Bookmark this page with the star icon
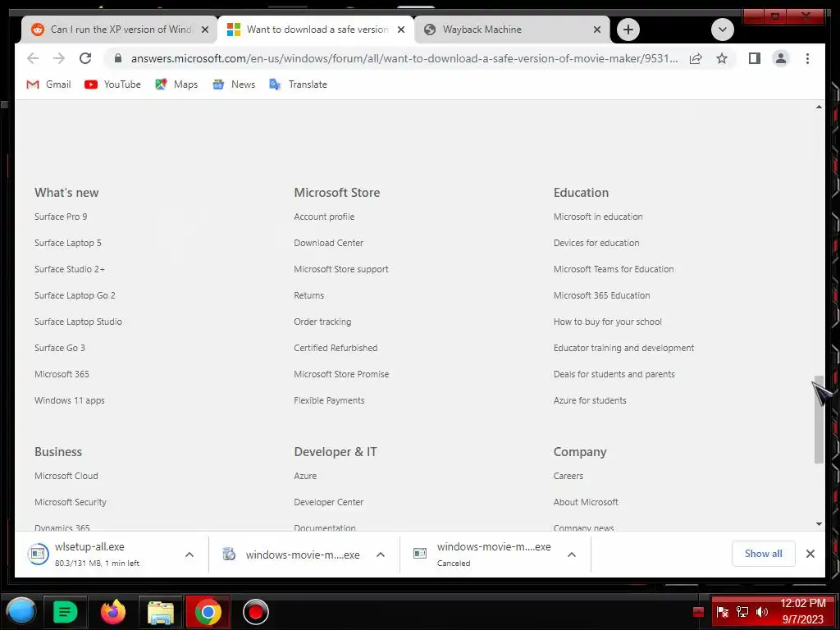 (x=722, y=58)
